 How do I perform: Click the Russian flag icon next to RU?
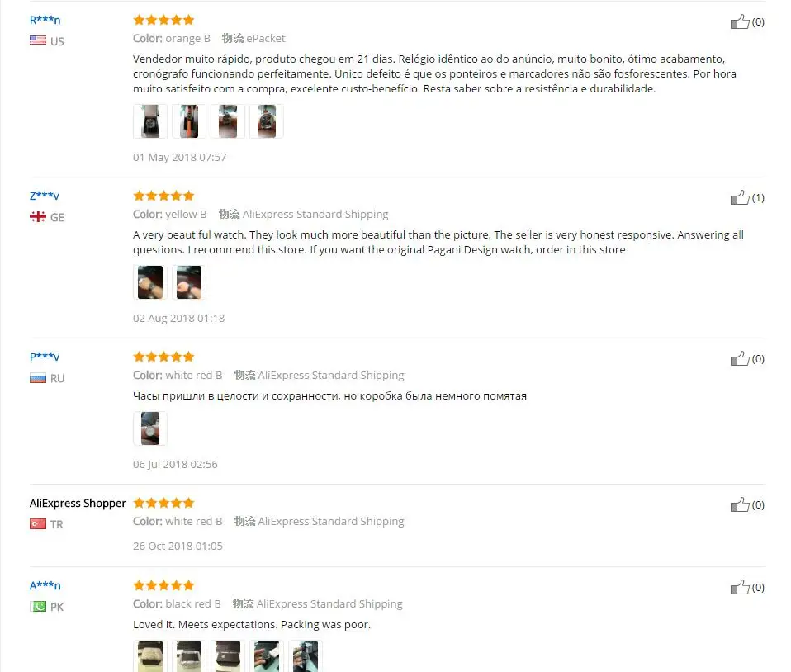[38, 378]
